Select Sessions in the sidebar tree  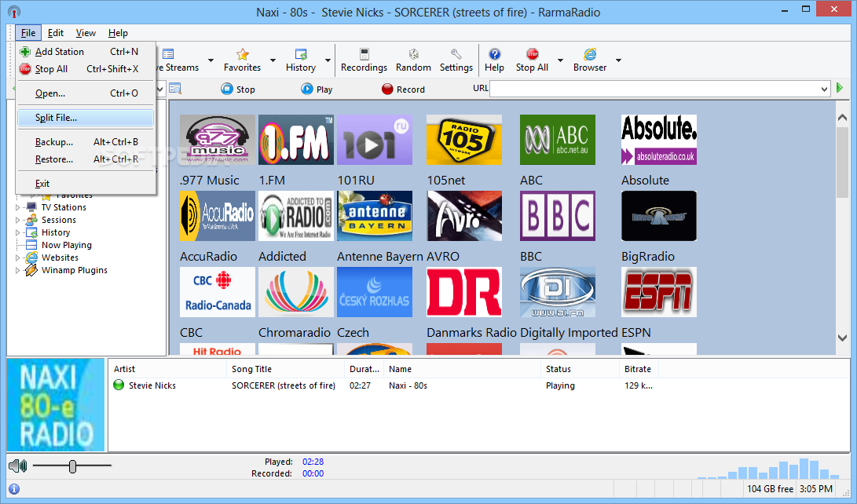[58, 220]
